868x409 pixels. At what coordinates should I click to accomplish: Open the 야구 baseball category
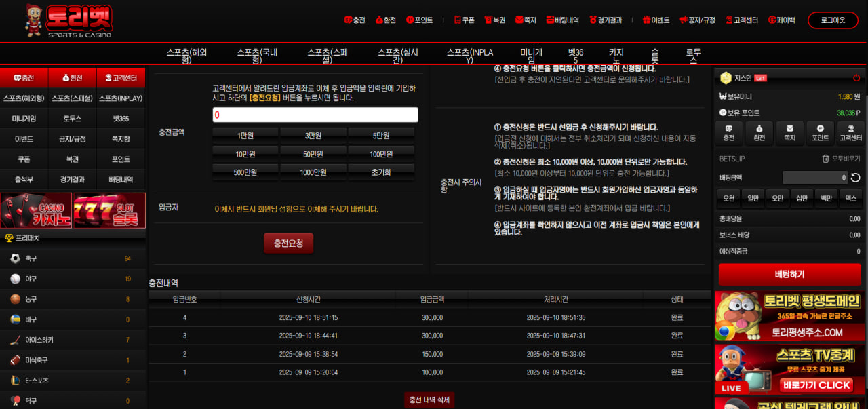(x=15, y=279)
